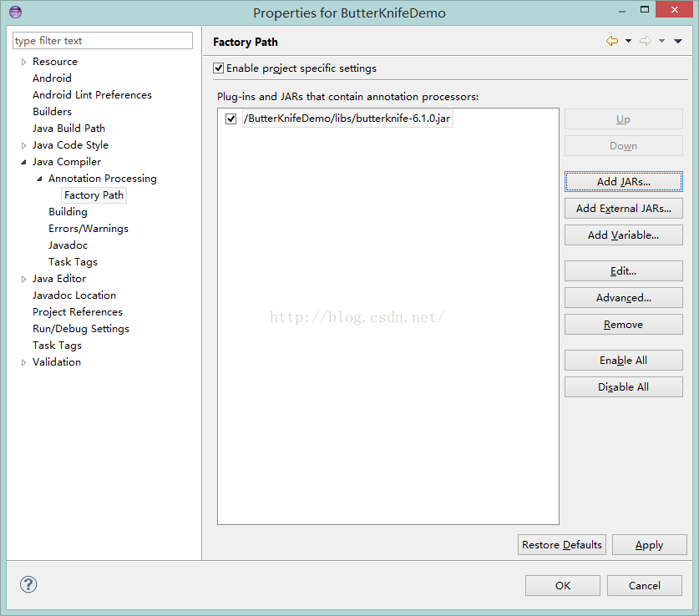
Task: Select the Validation item
Action: click(x=57, y=362)
